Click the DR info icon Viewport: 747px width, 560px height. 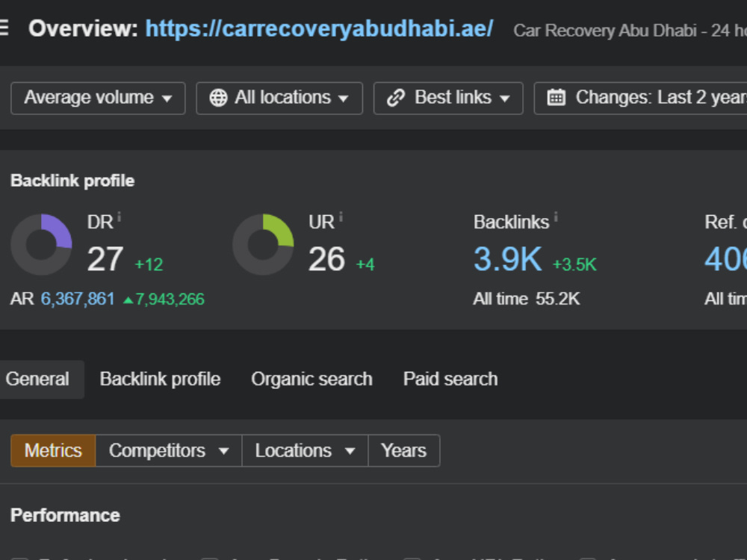tap(119, 217)
